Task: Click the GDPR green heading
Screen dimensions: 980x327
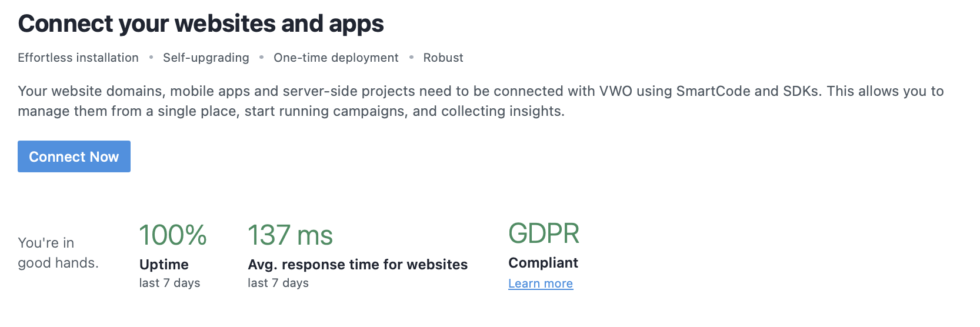Action: [x=544, y=233]
